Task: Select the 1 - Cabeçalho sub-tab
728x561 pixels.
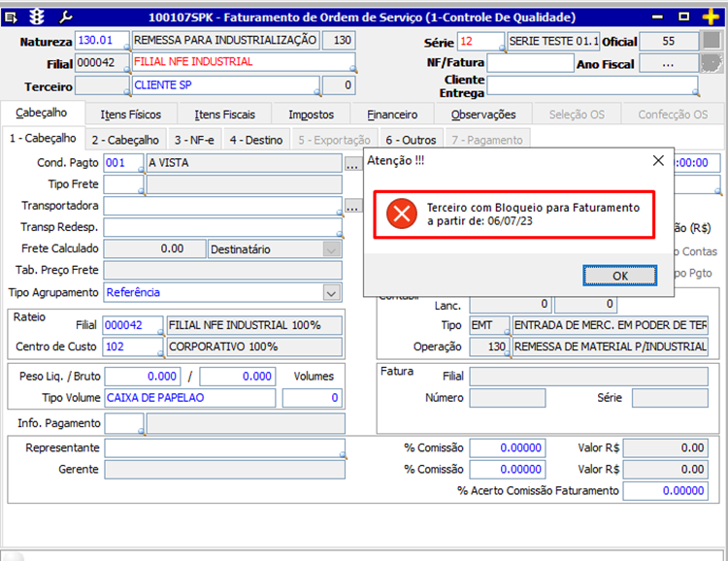Action: (43, 139)
